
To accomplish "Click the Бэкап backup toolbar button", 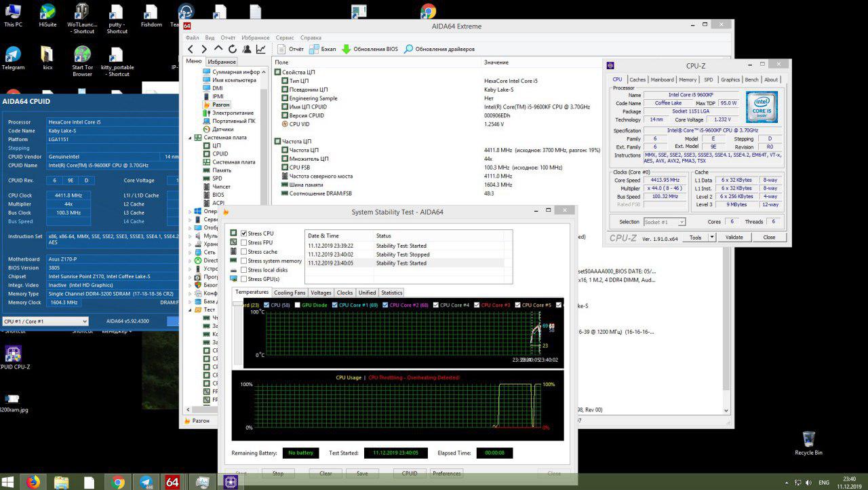I will [x=323, y=49].
